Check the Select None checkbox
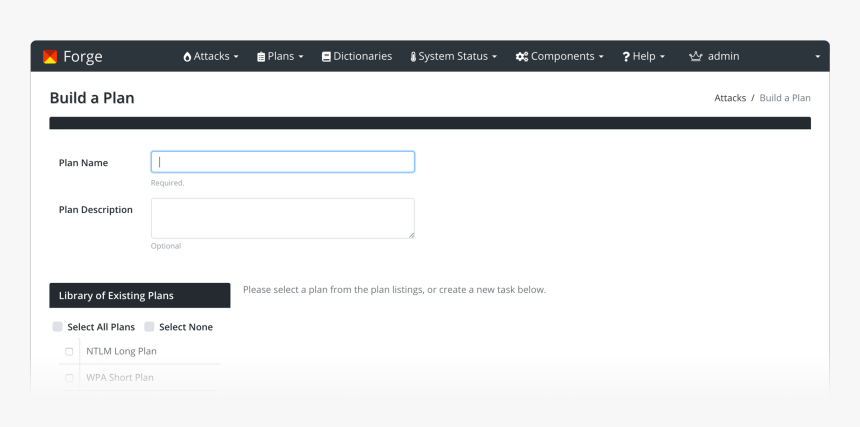Viewport: 860px width, 427px height. tap(149, 327)
